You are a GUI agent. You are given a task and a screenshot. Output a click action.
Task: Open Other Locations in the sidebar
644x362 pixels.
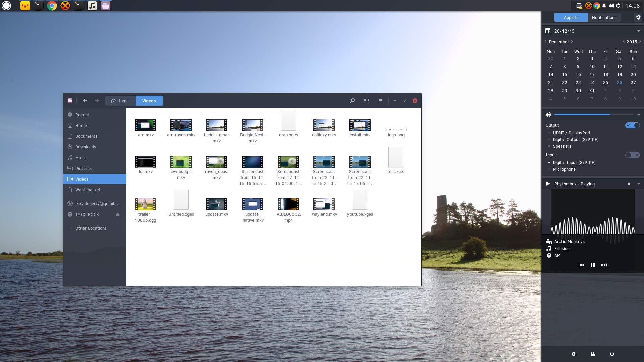pos(95,228)
